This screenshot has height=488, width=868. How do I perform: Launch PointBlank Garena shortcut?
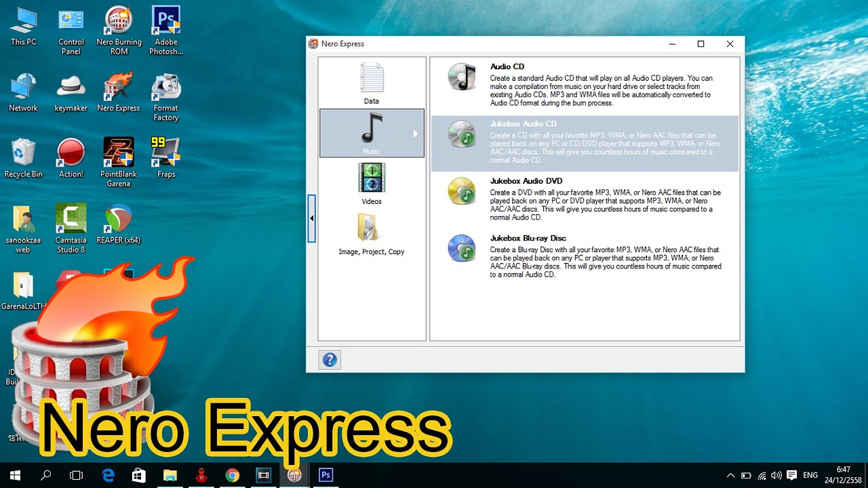(119, 163)
